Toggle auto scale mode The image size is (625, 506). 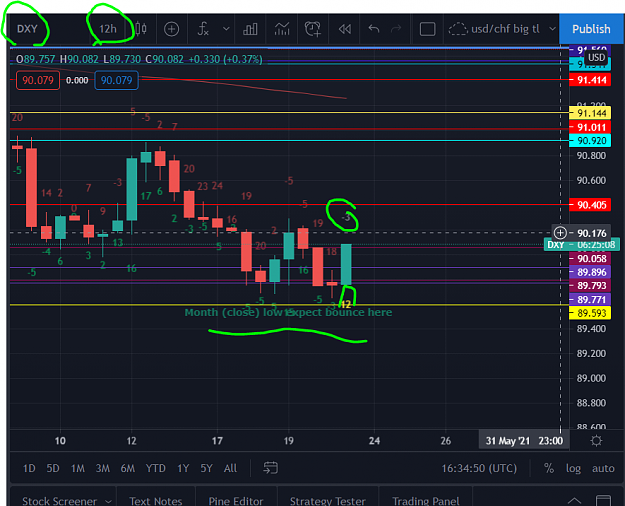click(603, 468)
